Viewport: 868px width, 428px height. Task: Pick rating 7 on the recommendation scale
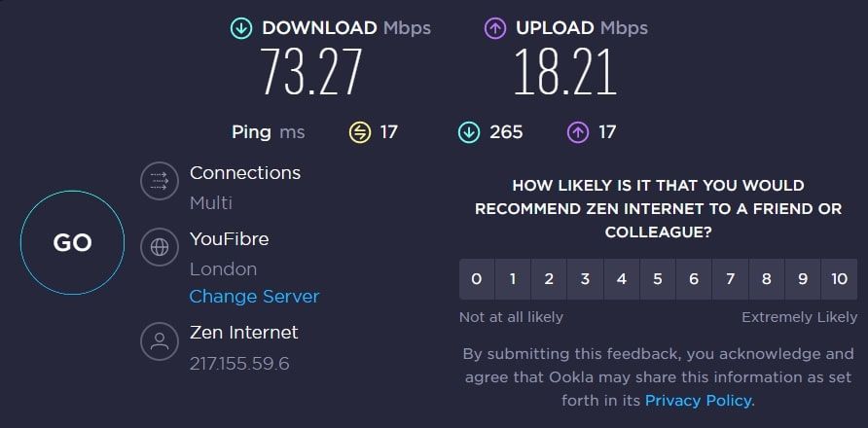[x=730, y=279]
